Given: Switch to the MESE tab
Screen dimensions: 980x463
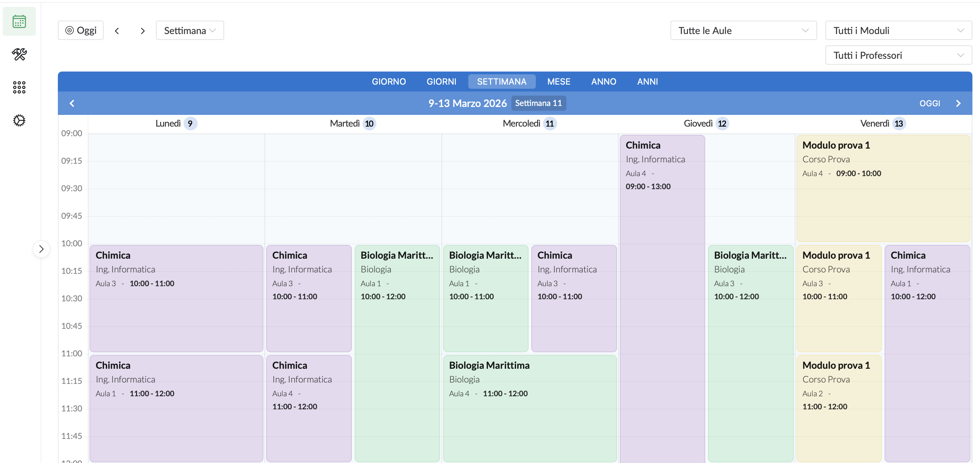Looking at the screenshot, I should click(x=559, y=81).
